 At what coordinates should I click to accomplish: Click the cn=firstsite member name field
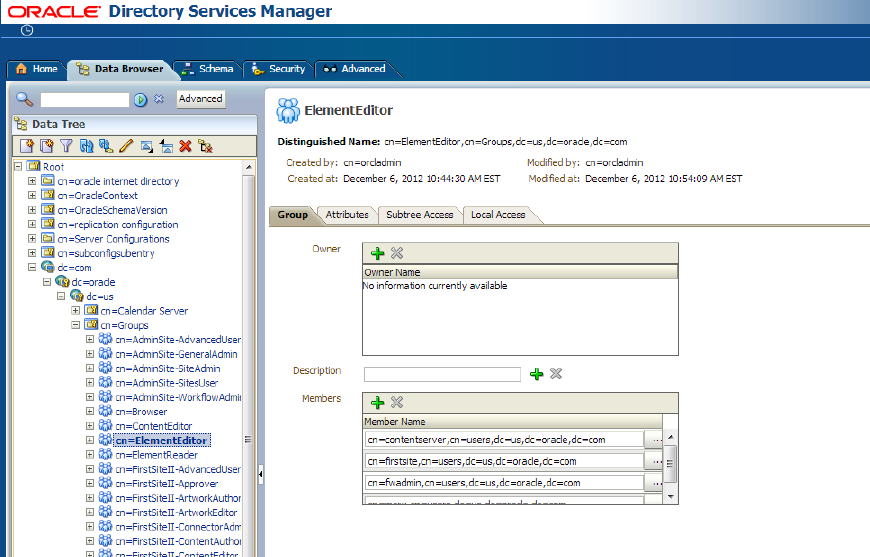click(504, 462)
